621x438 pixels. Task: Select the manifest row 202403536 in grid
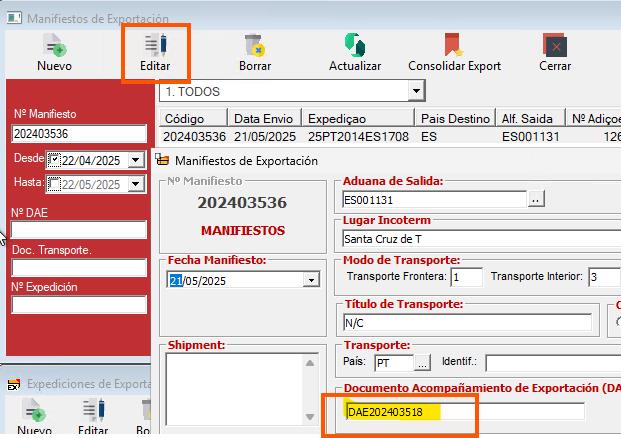195,135
